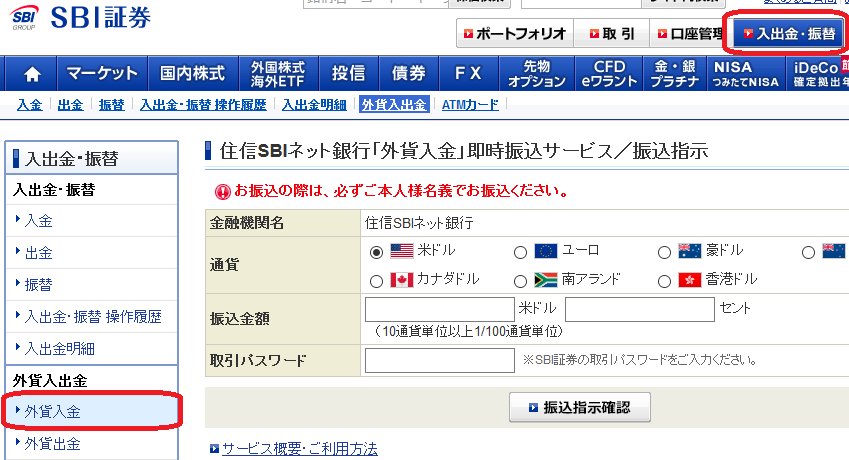
Task: Select ユーロ currency radio button
Action: click(520, 252)
